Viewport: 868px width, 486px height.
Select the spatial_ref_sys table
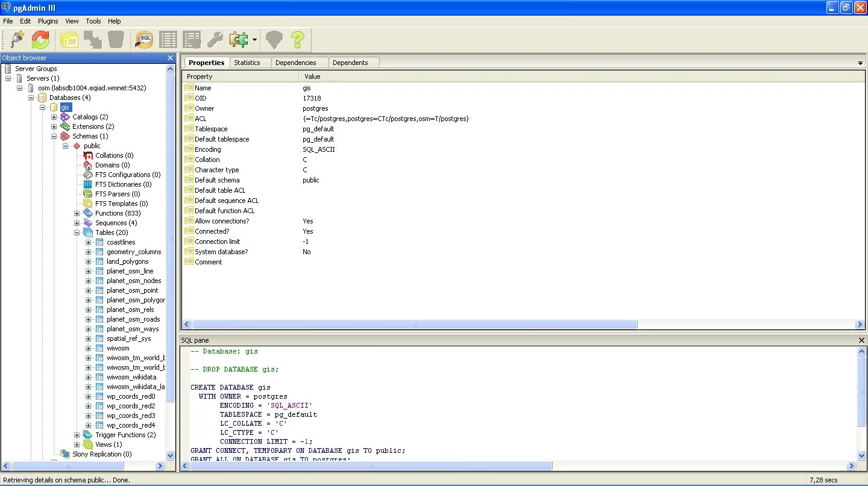coord(129,338)
